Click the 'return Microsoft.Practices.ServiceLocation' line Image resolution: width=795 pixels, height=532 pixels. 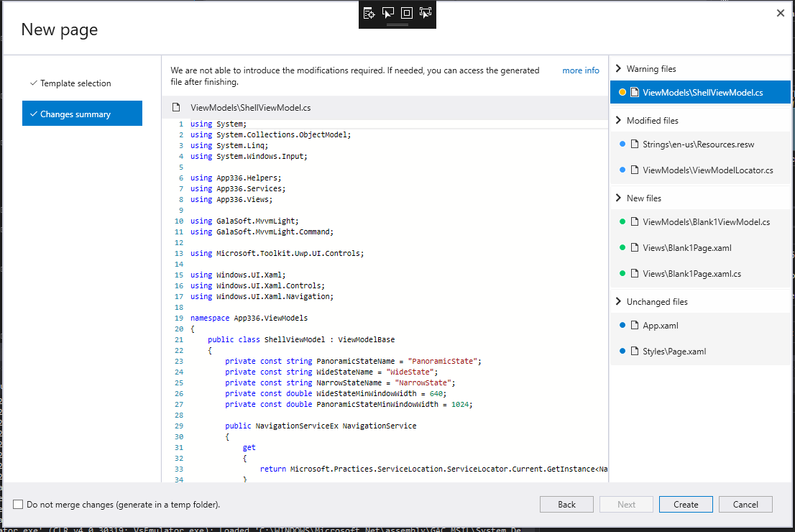pos(433,469)
